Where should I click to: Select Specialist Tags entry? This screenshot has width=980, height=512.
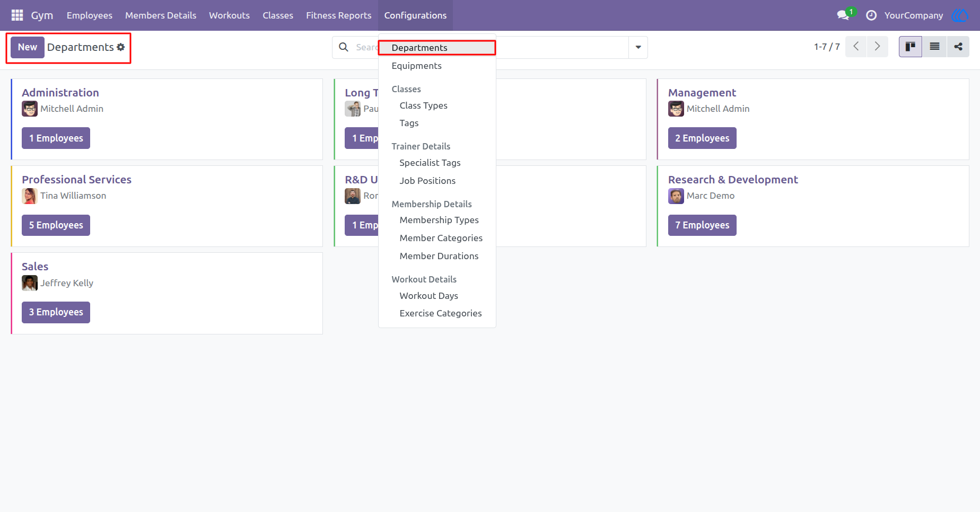[437, 163]
